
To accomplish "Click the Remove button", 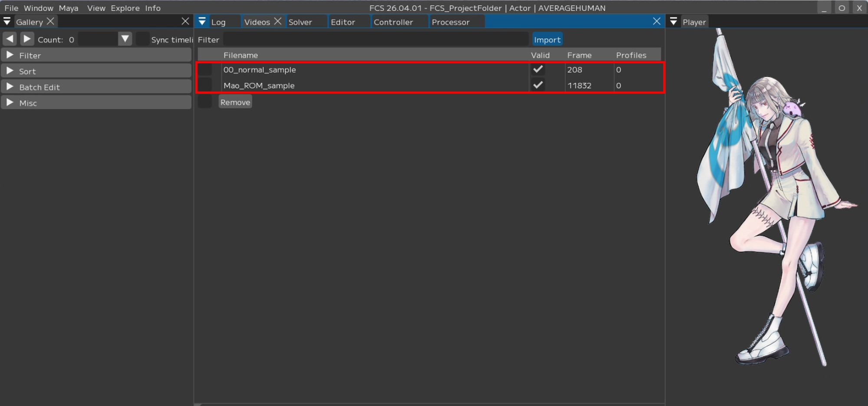I will [235, 102].
